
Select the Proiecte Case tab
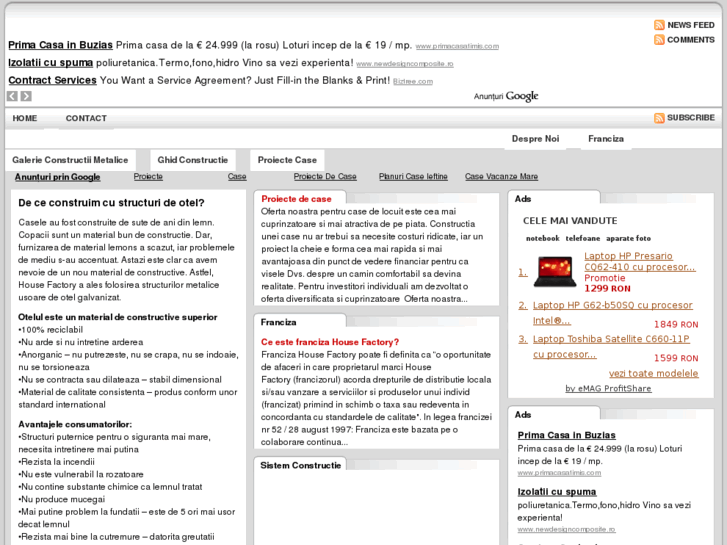tap(287, 160)
